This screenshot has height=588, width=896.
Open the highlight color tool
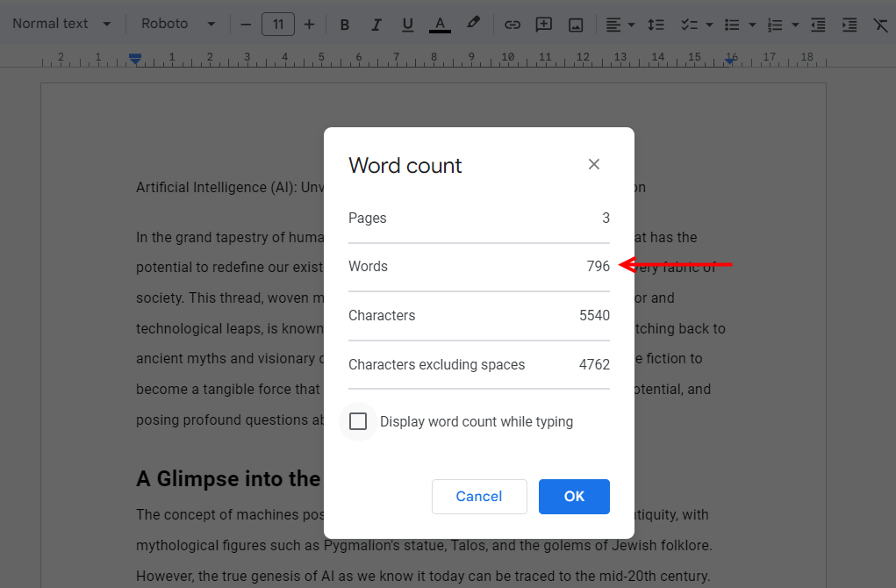(472, 24)
